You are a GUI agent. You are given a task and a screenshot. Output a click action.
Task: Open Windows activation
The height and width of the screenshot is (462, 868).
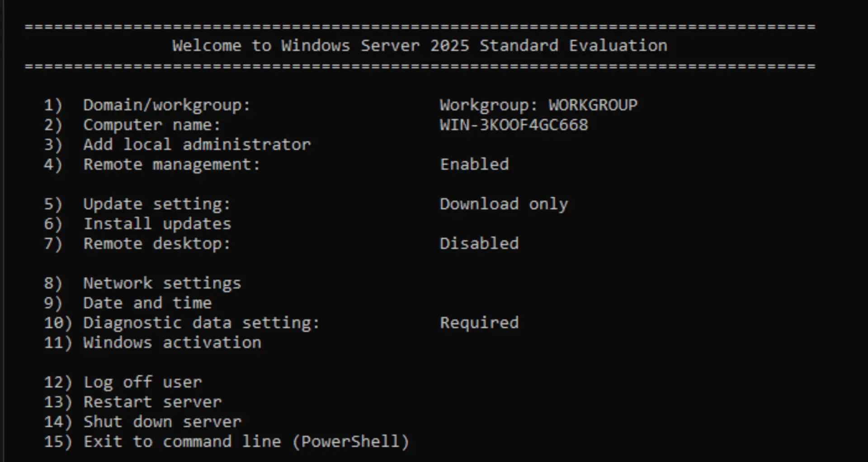point(172,342)
